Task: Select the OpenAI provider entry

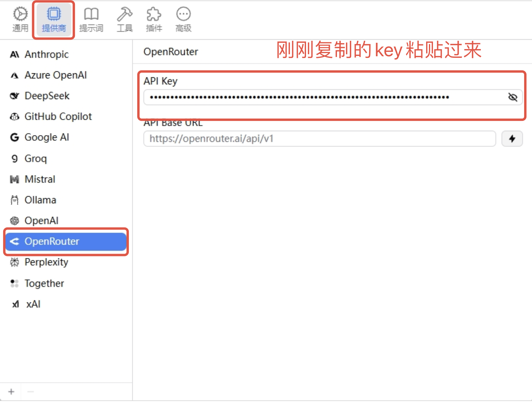Action: [x=41, y=220]
